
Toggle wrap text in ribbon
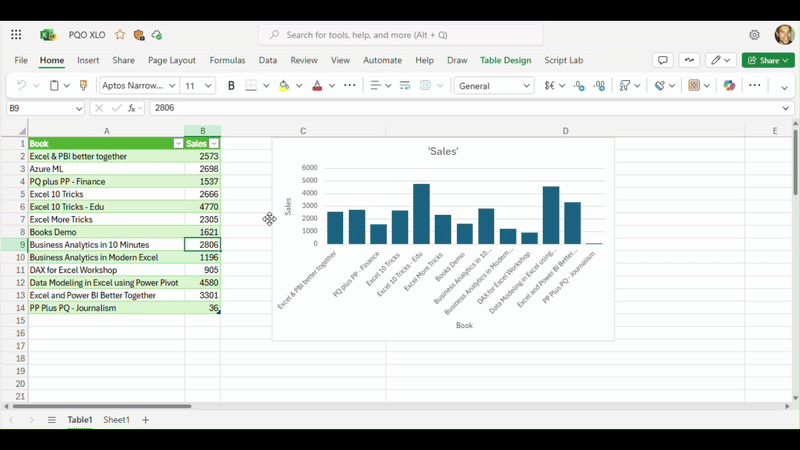click(x=405, y=86)
